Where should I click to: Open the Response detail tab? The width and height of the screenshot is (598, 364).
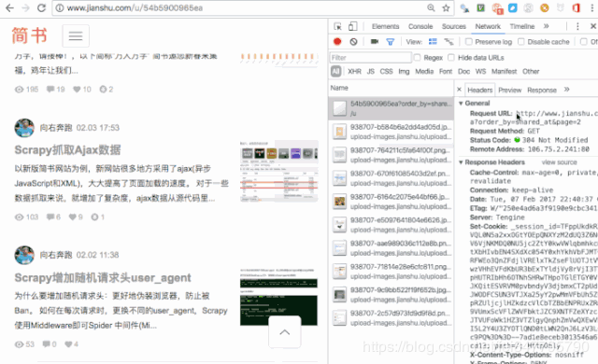tap(542, 90)
